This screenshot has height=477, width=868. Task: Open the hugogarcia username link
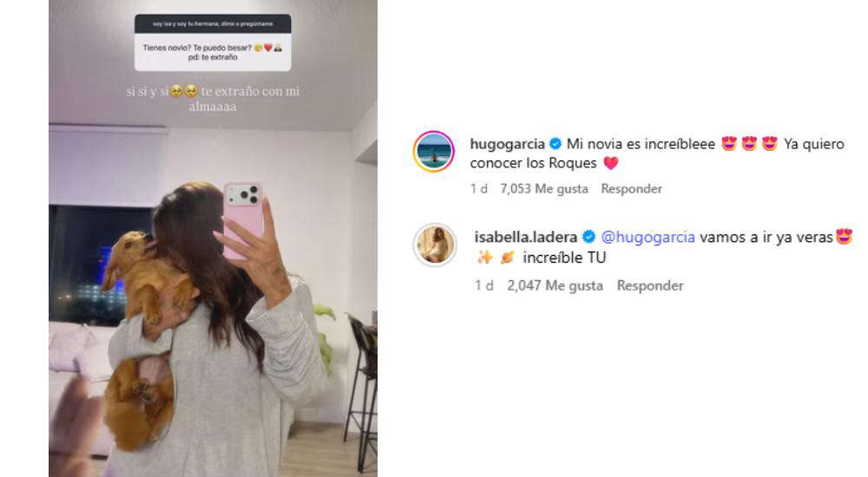pyautogui.click(x=507, y=144)
